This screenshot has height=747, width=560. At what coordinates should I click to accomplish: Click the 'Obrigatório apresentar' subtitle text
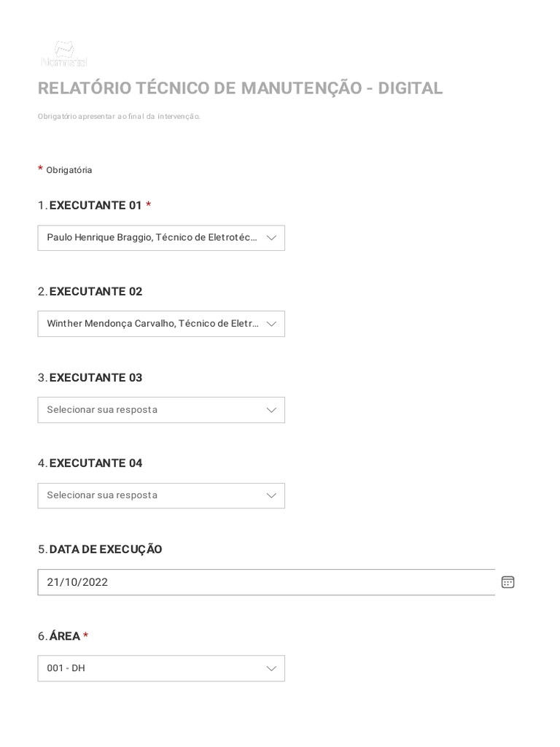(x=119, y=117)
